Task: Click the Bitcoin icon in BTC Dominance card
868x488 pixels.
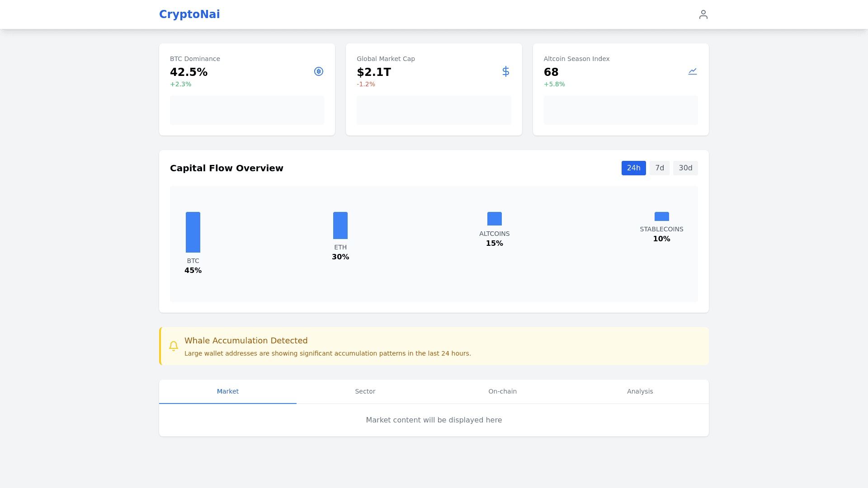Action: point(319,71)
